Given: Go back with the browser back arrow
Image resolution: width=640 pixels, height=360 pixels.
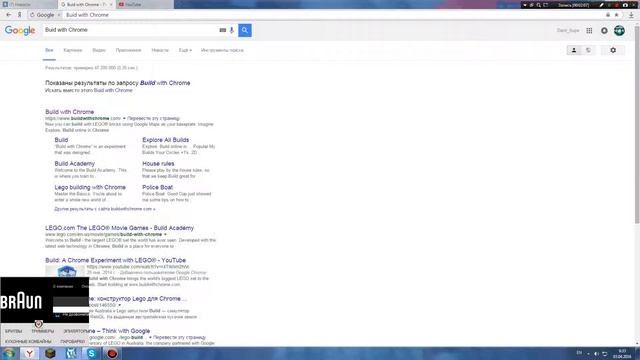Looking at the screenshot, I should click(x=8, y=15).
